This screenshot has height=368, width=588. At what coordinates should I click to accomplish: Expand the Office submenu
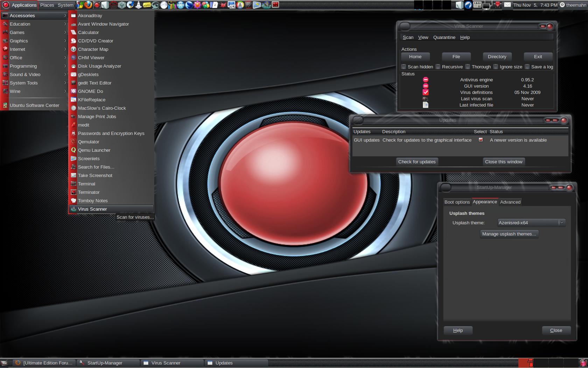34,57
